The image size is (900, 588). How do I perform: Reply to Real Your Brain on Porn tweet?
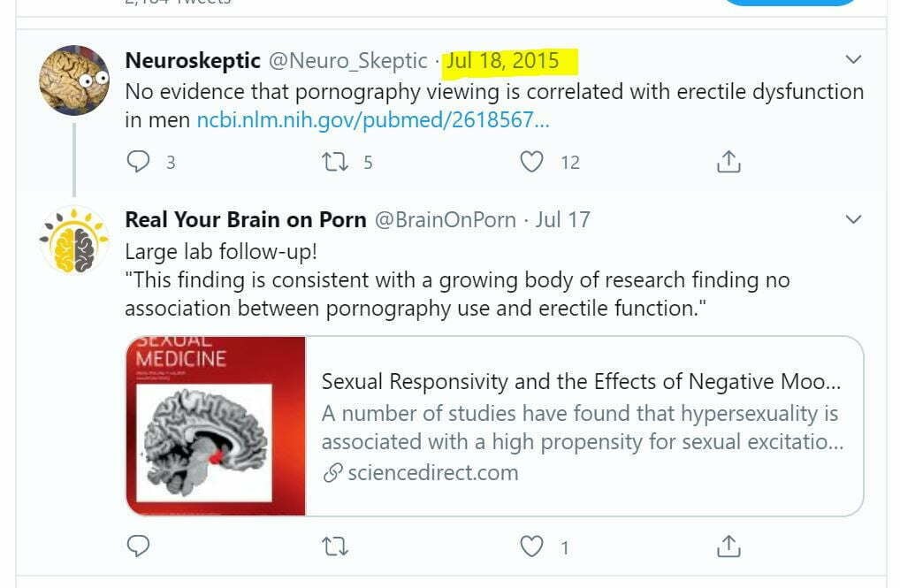tap(138, 546)
